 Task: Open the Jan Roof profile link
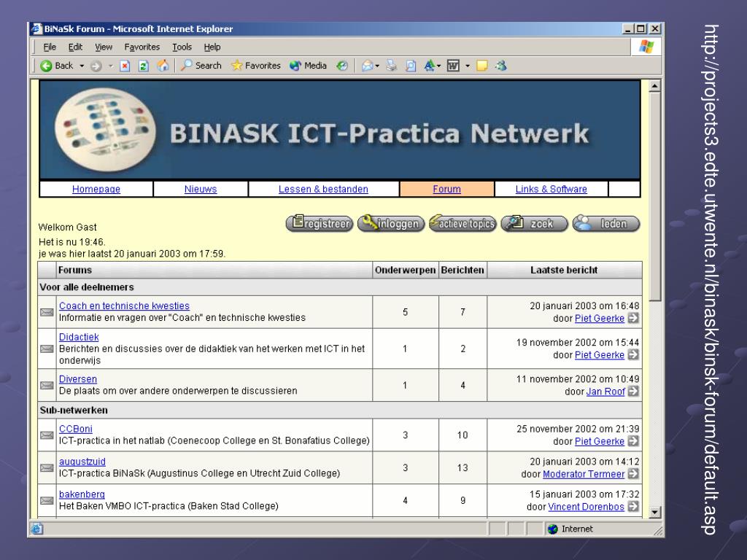[605, 392]
